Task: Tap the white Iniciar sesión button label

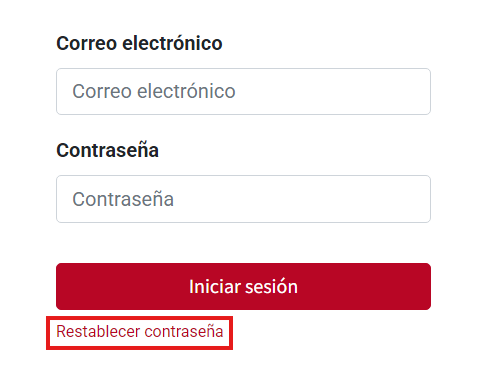Action: (x=243, y=287)
